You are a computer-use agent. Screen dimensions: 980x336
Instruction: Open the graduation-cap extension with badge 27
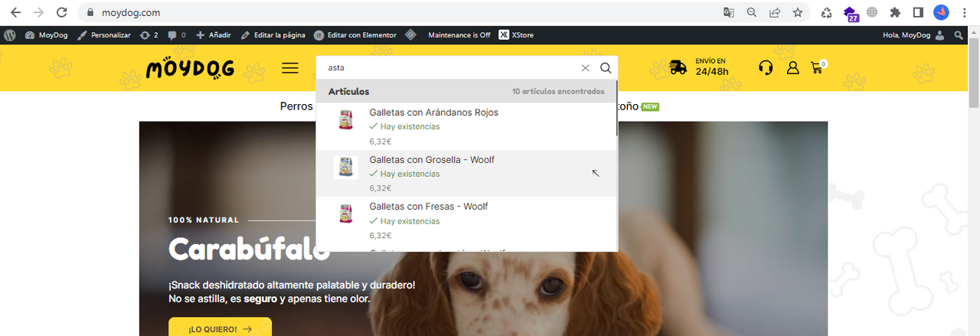(x=850, y=13)
